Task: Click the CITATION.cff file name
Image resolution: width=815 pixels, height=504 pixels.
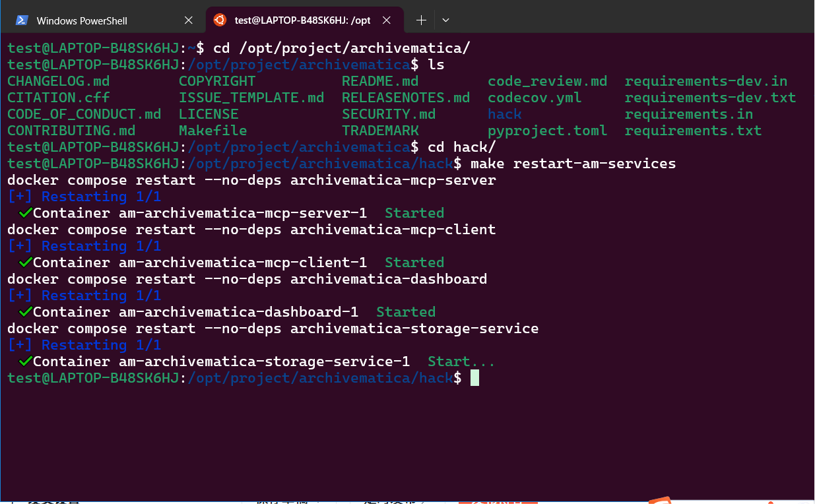Action: tap(59, 98)
